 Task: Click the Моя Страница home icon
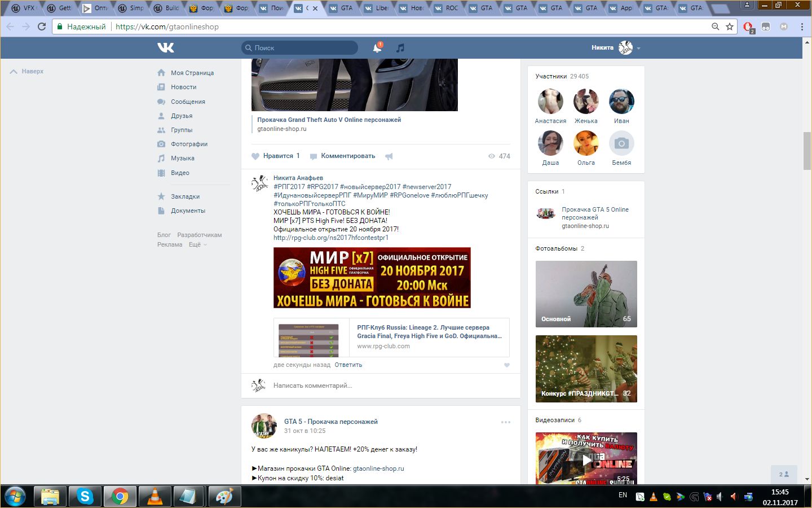pos(161,73)
